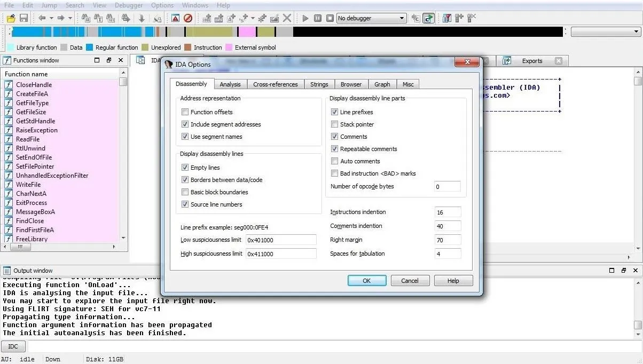Uncheck Include segment addresses
The image size is (643, 364).
click(185, 124)
